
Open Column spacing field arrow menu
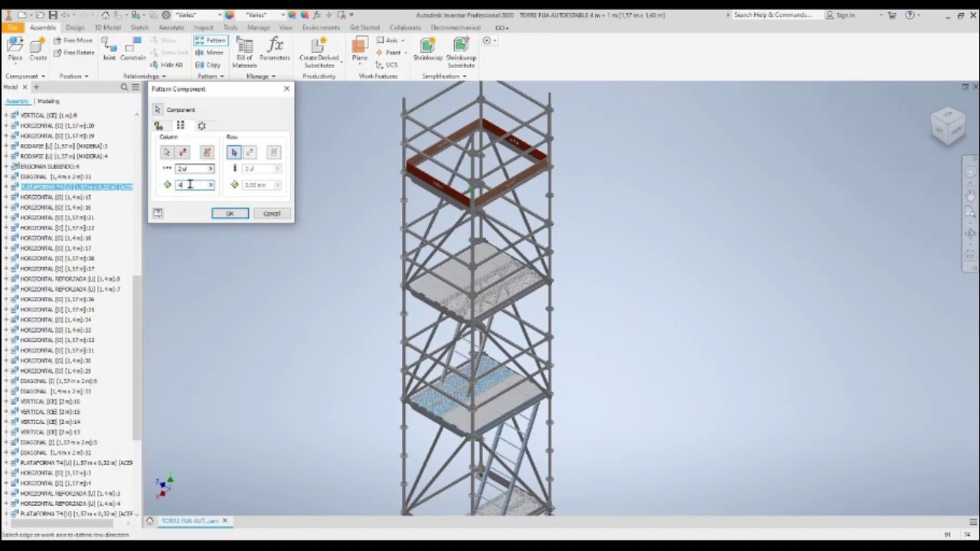211,184
